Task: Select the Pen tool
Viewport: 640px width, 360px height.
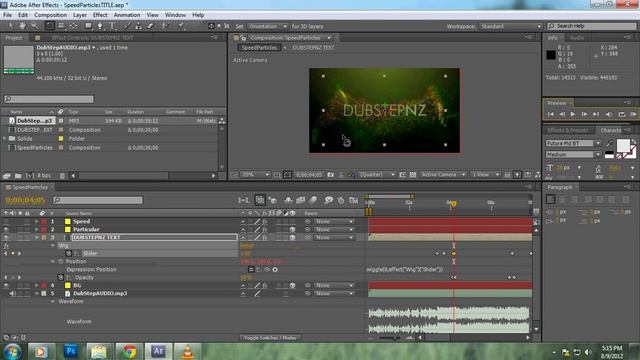Action: tap(100, 26)
